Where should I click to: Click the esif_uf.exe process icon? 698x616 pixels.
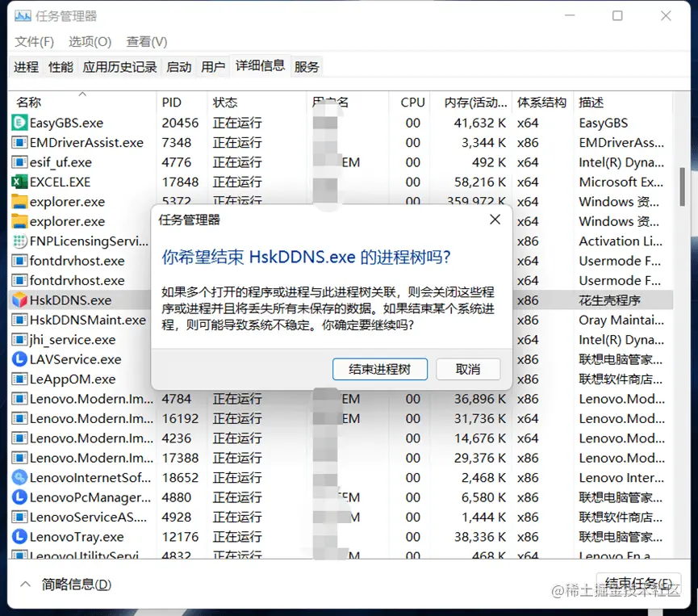click(x=19, y=162)
